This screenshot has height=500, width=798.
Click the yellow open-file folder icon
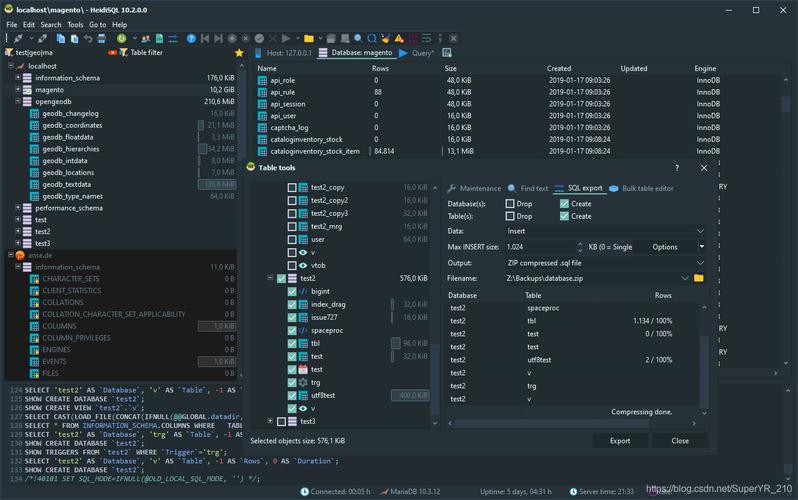308,39
